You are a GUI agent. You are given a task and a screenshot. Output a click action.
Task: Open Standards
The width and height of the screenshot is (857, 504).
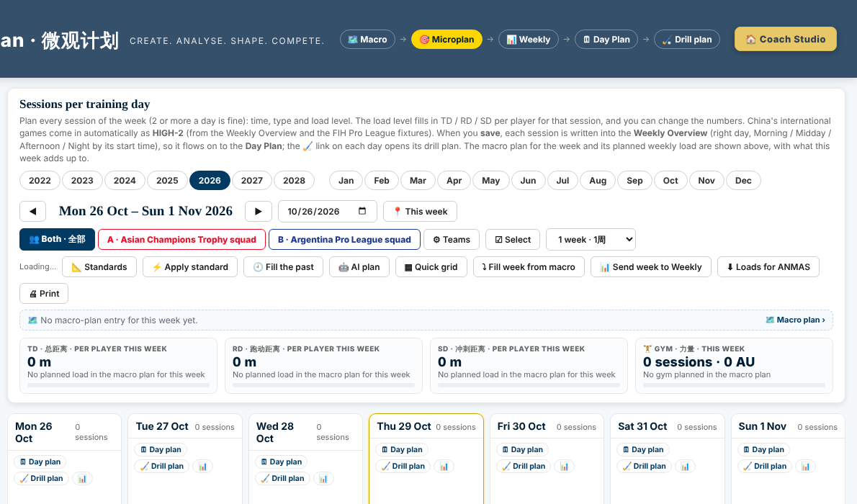coord(99,266)
